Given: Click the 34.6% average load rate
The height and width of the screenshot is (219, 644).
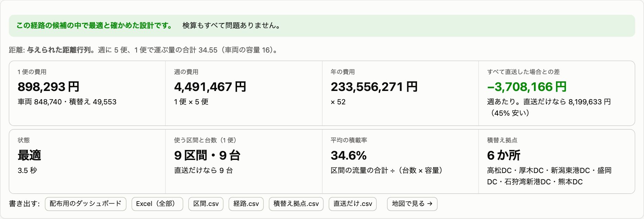Looking at the screenshot, I should tap(348, 155).
